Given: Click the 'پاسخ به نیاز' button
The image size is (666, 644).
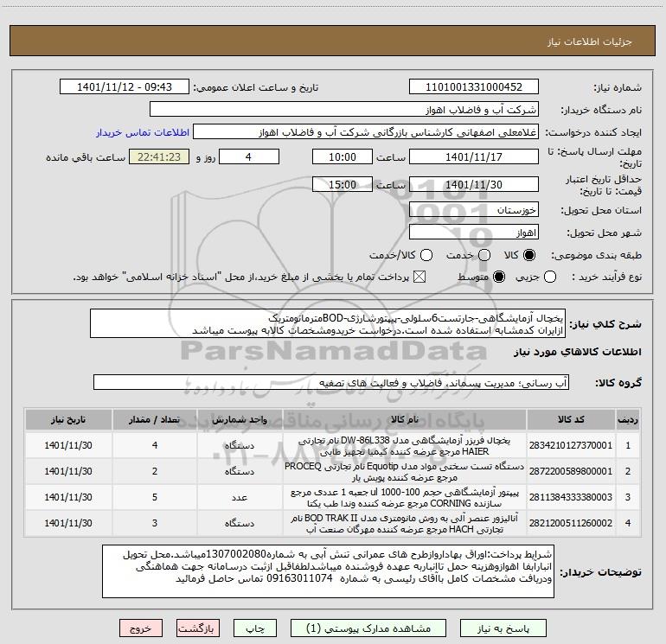Looking at the screenshot, I should coord(503,628).
